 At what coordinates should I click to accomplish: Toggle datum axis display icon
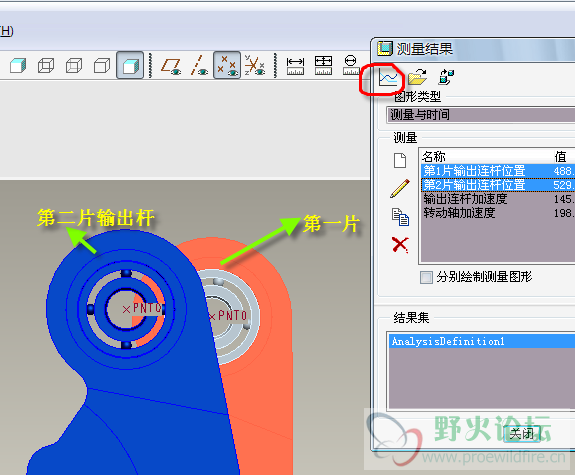coord(199,65)
